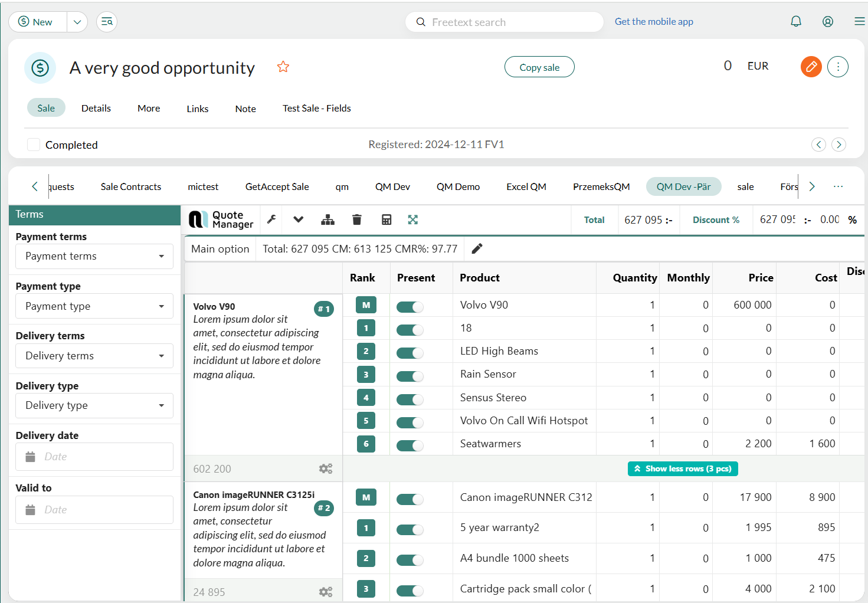Go to previous sale record arrow
Image resolution: width=868 pixels, height=603 pixels.
(818, 145)
